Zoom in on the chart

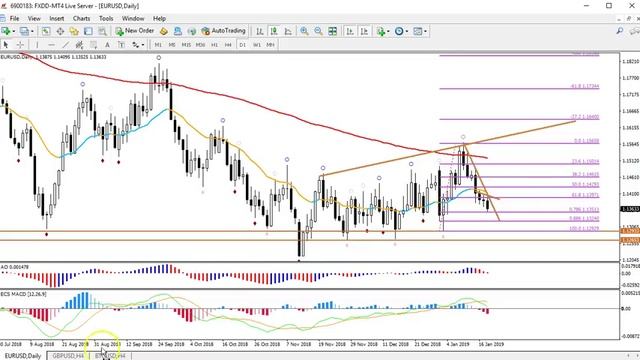[x=304, y=31]
